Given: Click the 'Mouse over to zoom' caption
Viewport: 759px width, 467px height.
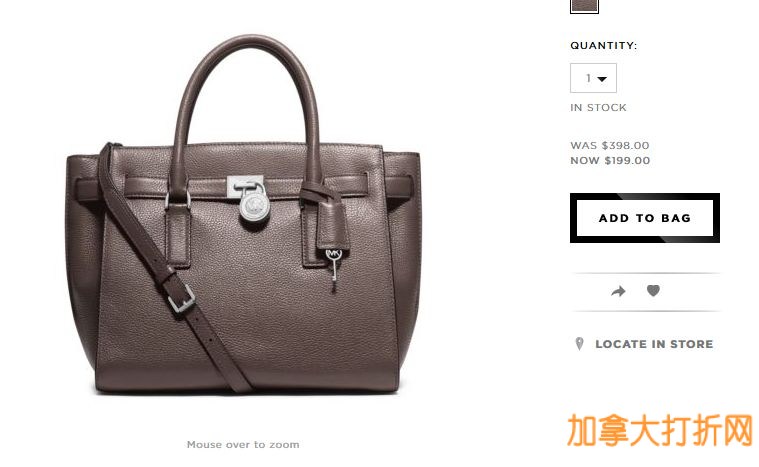Looking at the screenshot, I should 243,444.
